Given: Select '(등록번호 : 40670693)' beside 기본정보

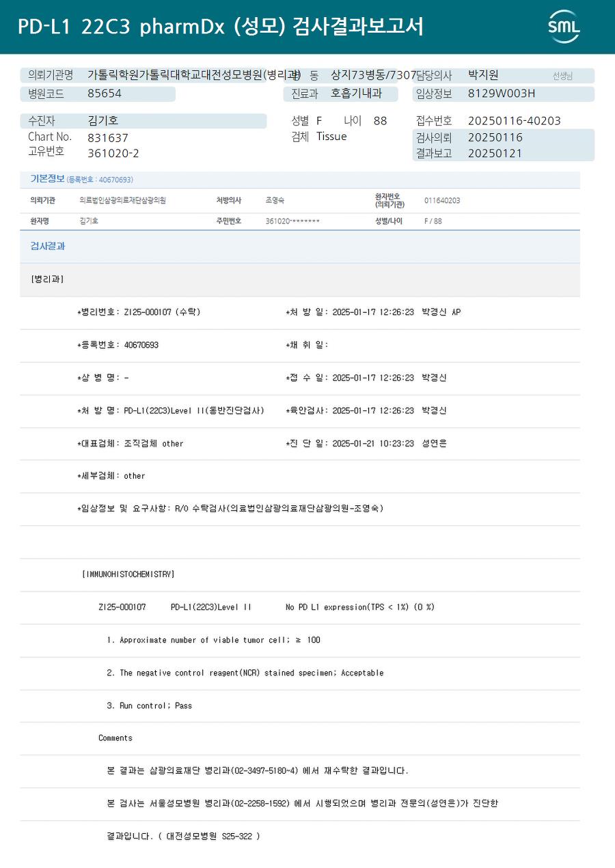Looking at the screenshot, I should tap(100, 180).
